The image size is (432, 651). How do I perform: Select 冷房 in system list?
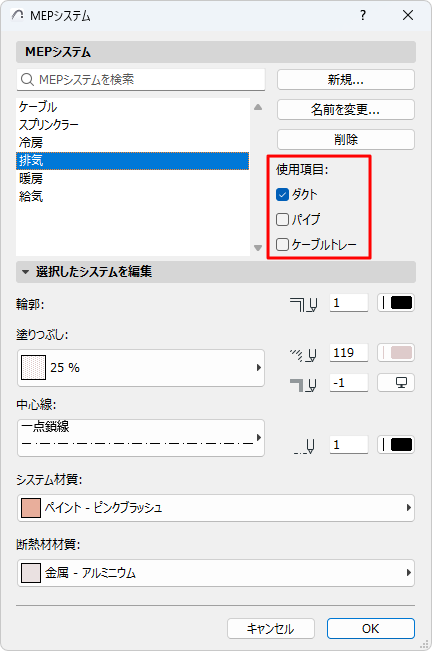coord(132,142)
